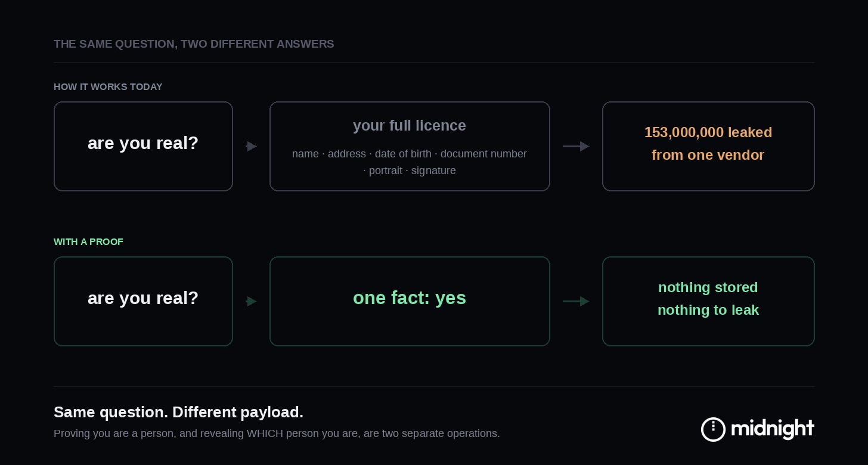The image size is (868, 465).
Task: Click the 'portrait · signature' text
Action: coord(410,170)
